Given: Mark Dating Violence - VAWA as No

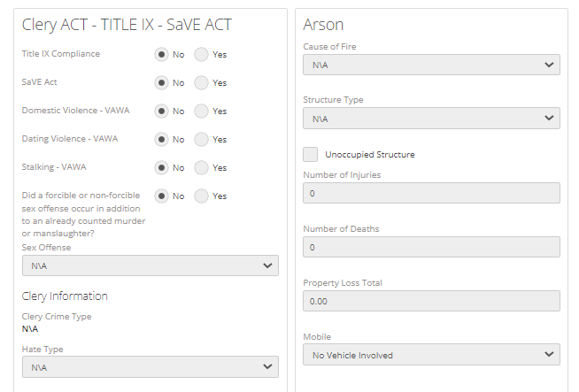Looking at the screenshot, I should [161, 140].
